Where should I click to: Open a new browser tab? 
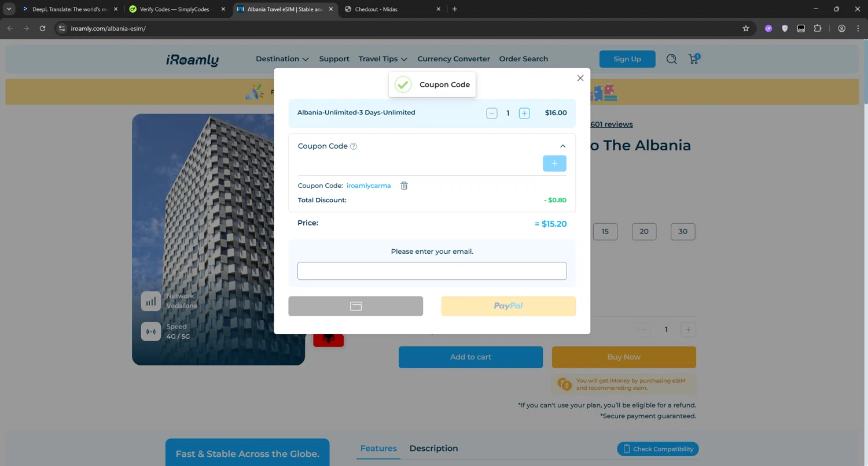(x=455, y=9)
